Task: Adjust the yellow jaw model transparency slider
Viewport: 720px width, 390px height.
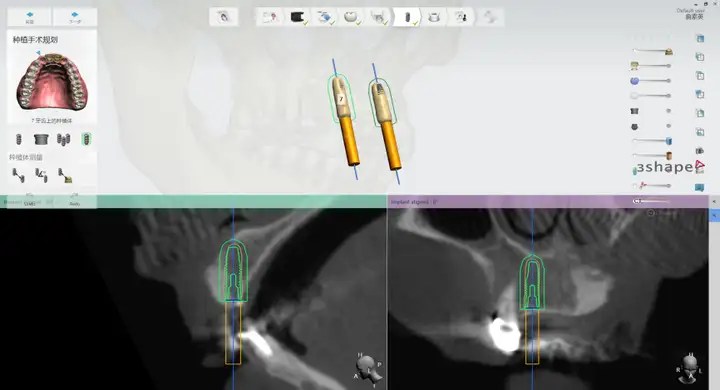Action: [652, 66]
